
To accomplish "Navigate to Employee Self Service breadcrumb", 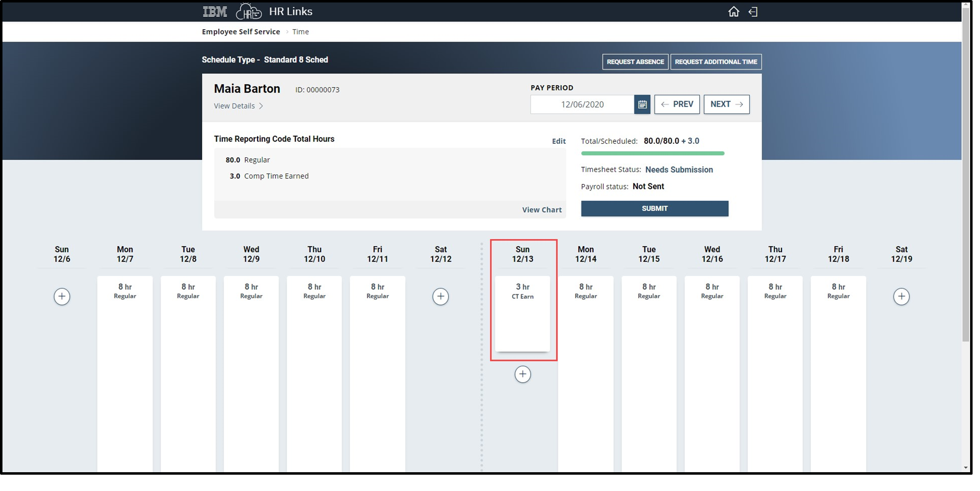I will pyautogui.click(x=240, y=31).
